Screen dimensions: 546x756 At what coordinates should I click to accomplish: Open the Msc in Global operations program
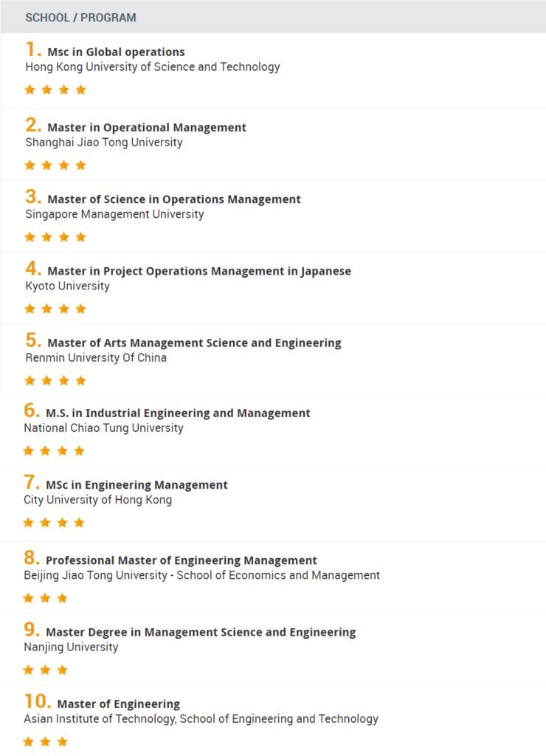(x=116, y=52)
